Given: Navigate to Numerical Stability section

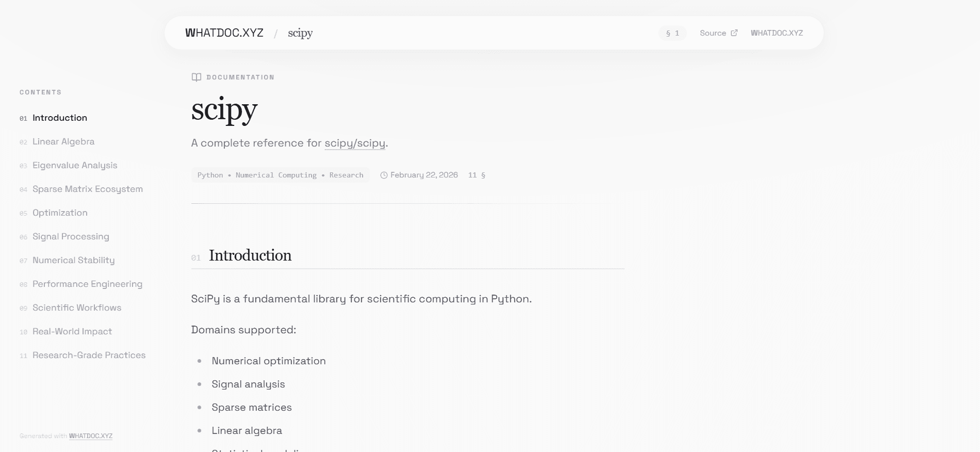Looking at the screenshot, I should 73,260.
